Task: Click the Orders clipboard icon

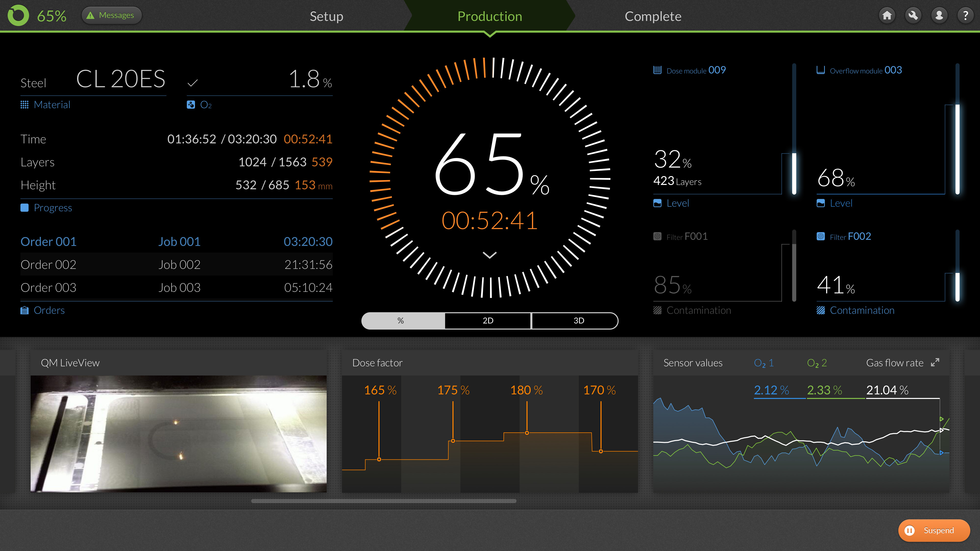Action: point(24,310)
